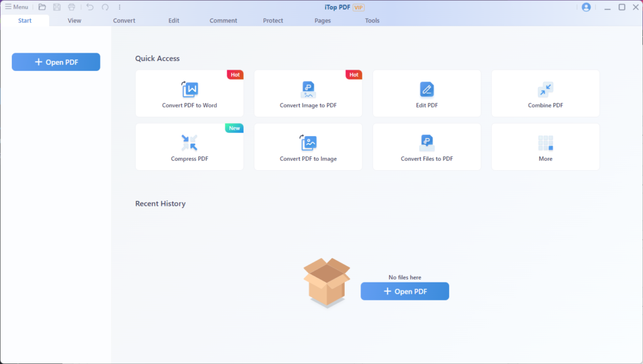Launch the Compress PDF tool
Screen dimensions: 643x364
[x=190, y=147]
